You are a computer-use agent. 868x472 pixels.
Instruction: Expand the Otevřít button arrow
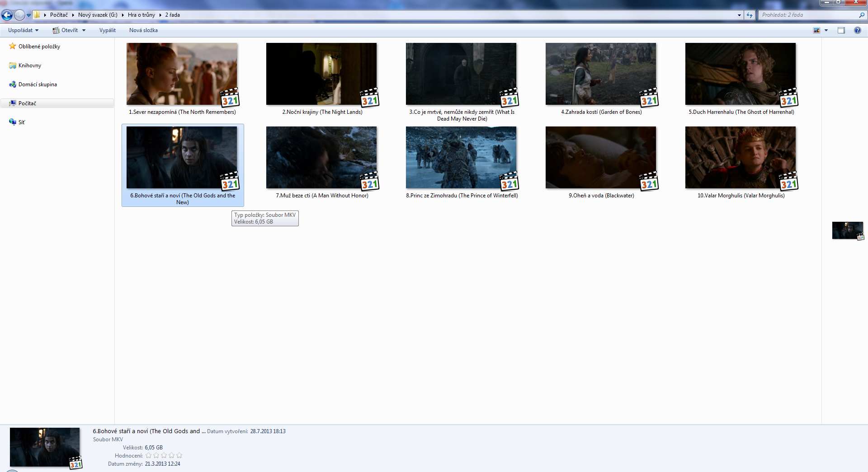tap(84, 30)
